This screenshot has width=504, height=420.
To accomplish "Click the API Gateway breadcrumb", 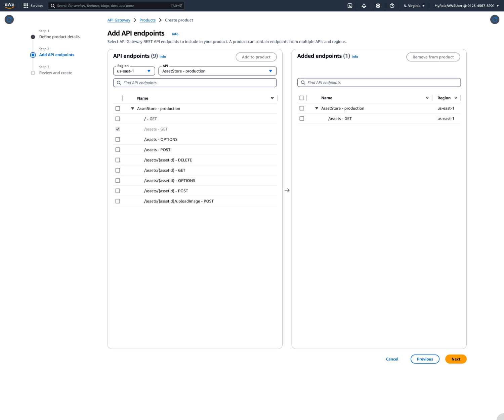I will tap(119, 20).
